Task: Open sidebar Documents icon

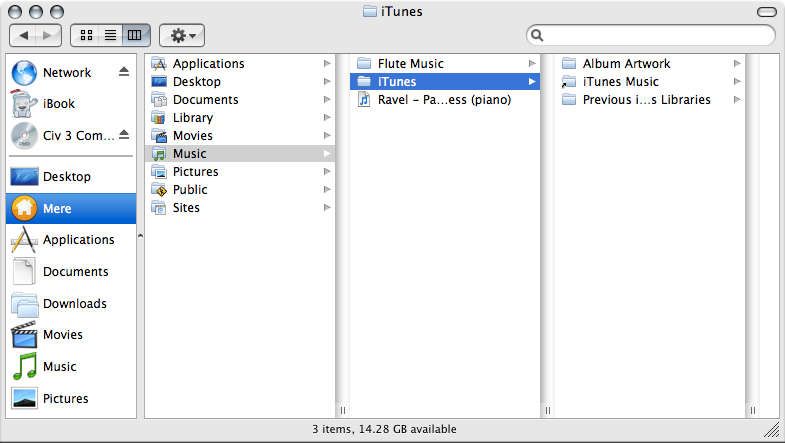Action: pos(24,271)
